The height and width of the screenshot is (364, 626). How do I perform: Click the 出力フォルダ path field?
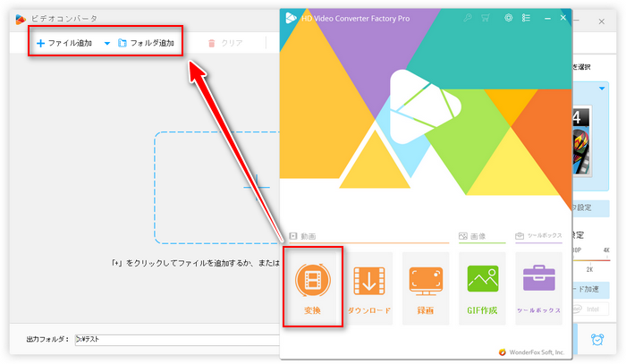[178, 340]
